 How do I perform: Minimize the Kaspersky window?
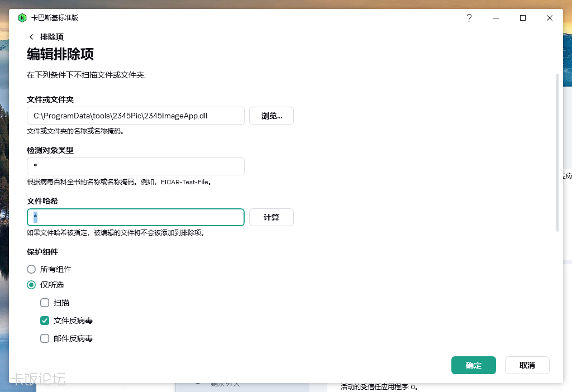click(x=496, y=18)
